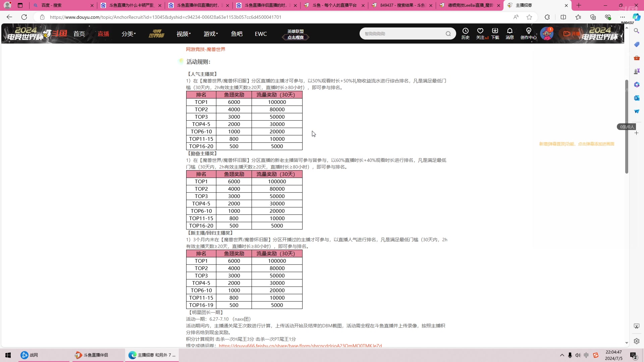This screenshot has height=362, width=644.
Task: Open split screen icon in toolbar
Action: (563, 17)
